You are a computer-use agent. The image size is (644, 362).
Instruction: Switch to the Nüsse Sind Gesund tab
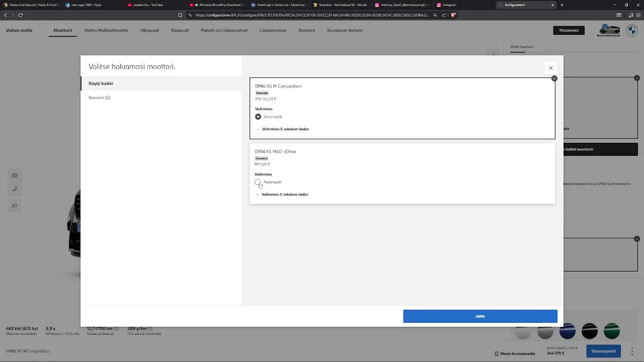click(x=31, y=5)
